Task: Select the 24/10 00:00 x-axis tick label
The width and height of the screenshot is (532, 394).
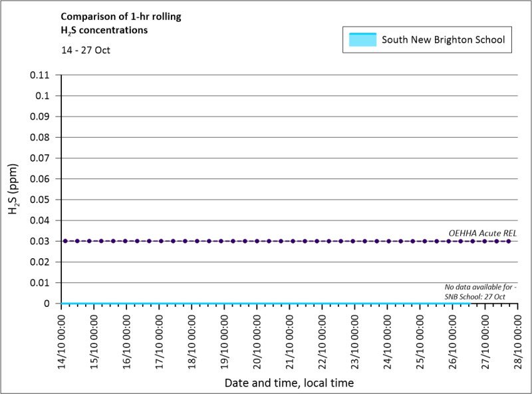Action: 387,339
